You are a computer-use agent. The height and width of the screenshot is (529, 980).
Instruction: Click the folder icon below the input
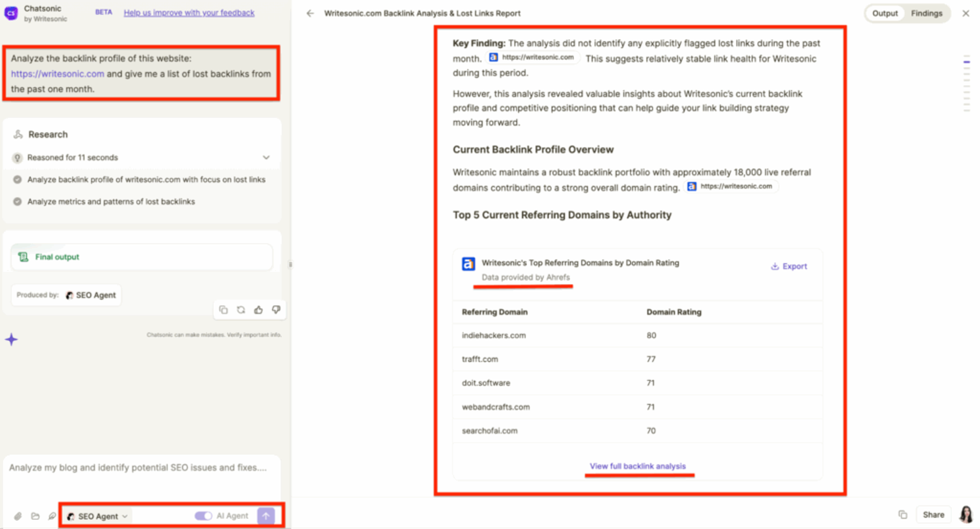pos(35,516)
